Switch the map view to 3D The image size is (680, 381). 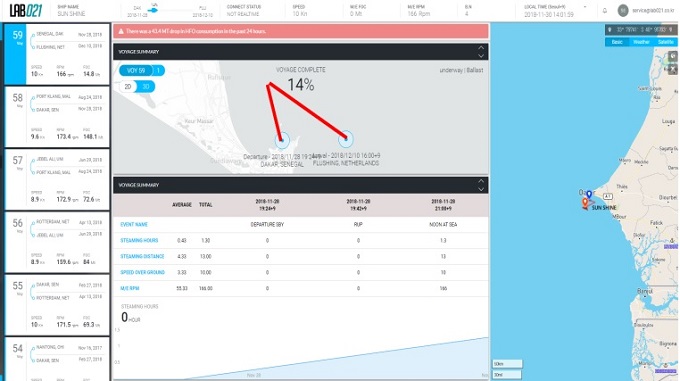click(x=146, y=87)
